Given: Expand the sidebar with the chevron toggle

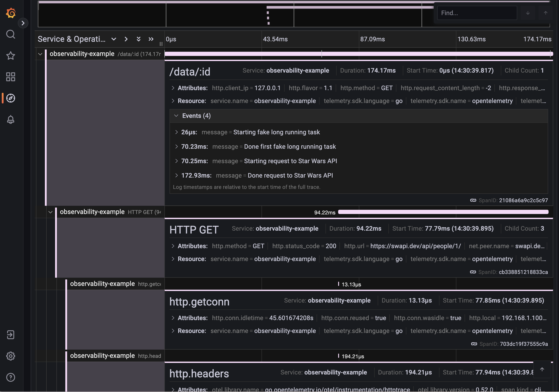Looking at the screenshot, I should (x=23, y=23).
